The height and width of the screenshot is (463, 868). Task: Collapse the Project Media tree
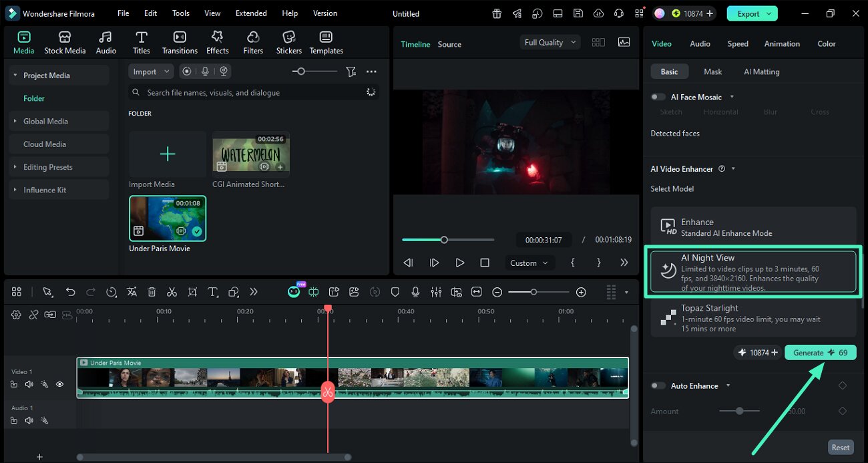pos(15,75)
